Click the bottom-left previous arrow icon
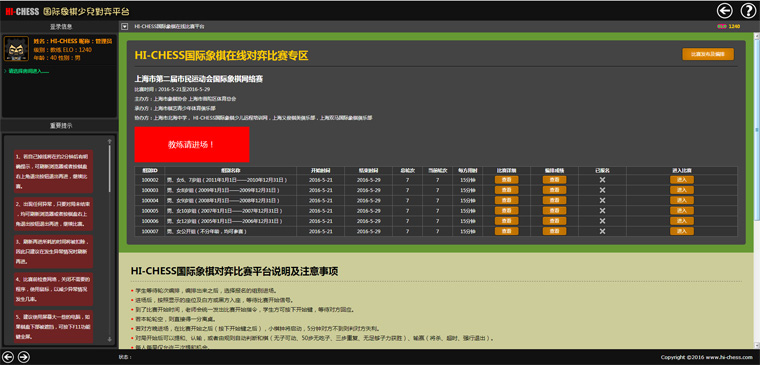Screen dimensions: 760x365 8,357
